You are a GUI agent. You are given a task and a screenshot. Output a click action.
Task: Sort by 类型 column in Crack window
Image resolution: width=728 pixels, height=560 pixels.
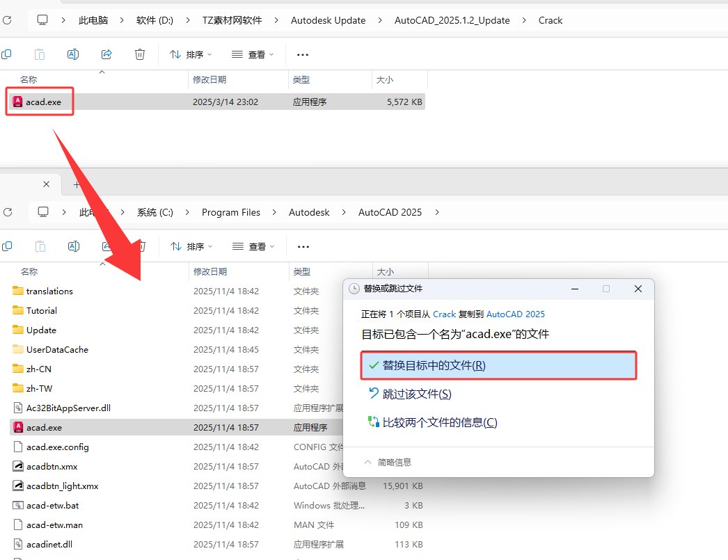click(x=301, y=80)
